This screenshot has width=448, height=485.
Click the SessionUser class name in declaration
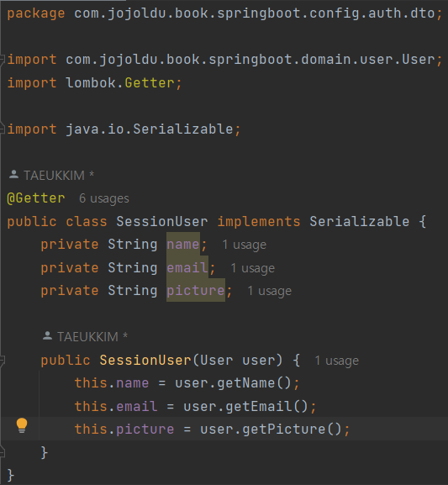point(162,221)
